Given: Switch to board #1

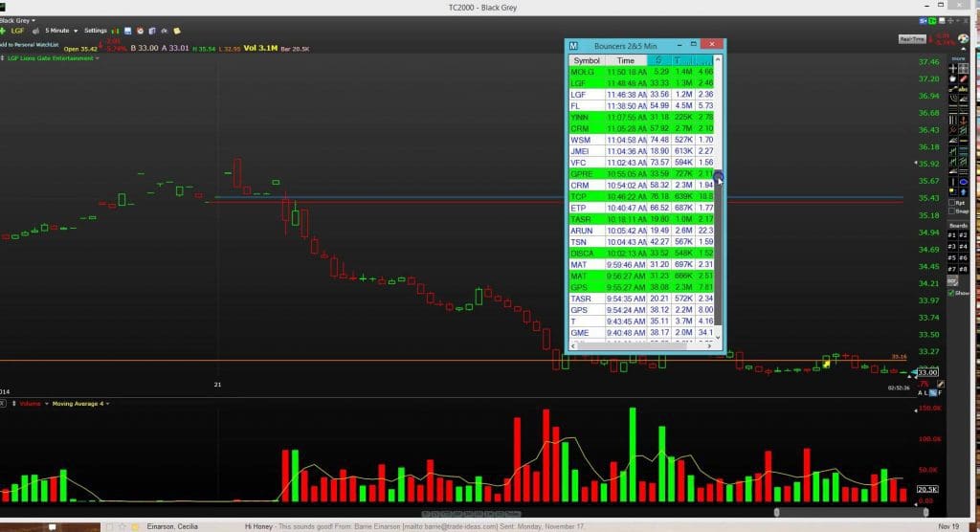Looking at the screenshot, I should pyautogui.click(x=952, y=235).
